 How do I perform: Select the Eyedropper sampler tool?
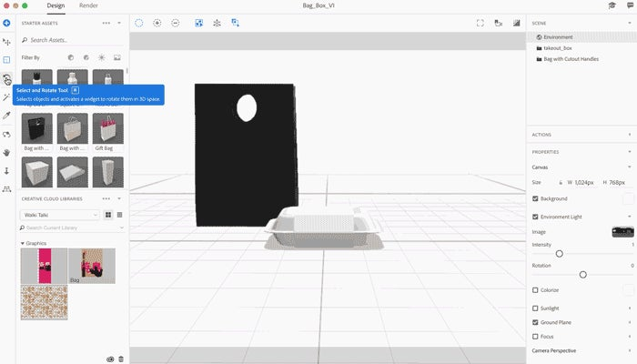[6, 116]
